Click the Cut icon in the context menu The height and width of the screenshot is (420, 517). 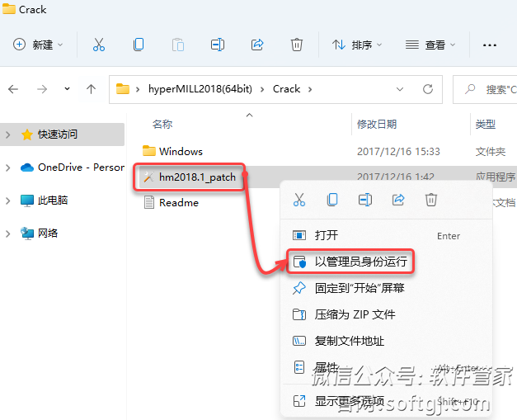point(299,200)
